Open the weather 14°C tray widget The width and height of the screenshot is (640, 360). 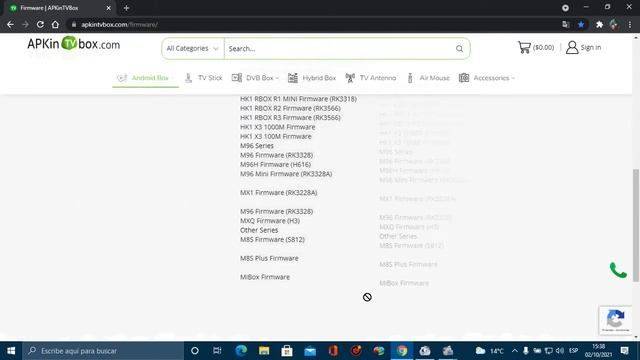[x=490, y=351]
